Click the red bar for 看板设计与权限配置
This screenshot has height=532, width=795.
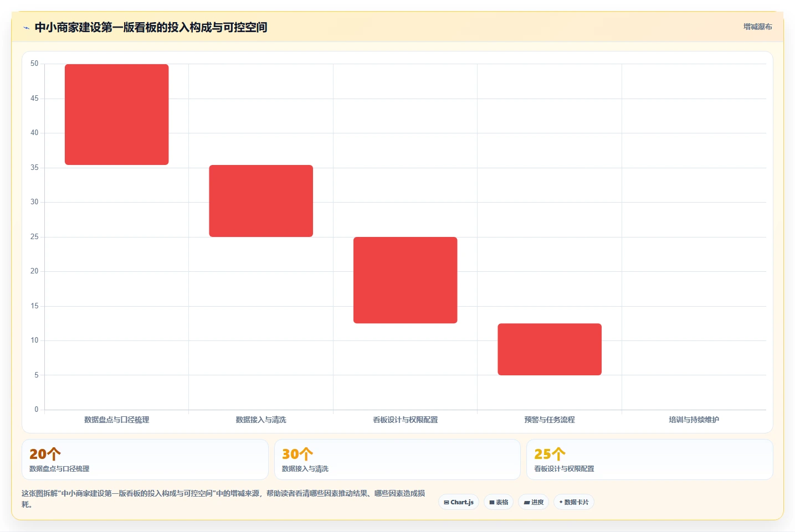(406, 280)
